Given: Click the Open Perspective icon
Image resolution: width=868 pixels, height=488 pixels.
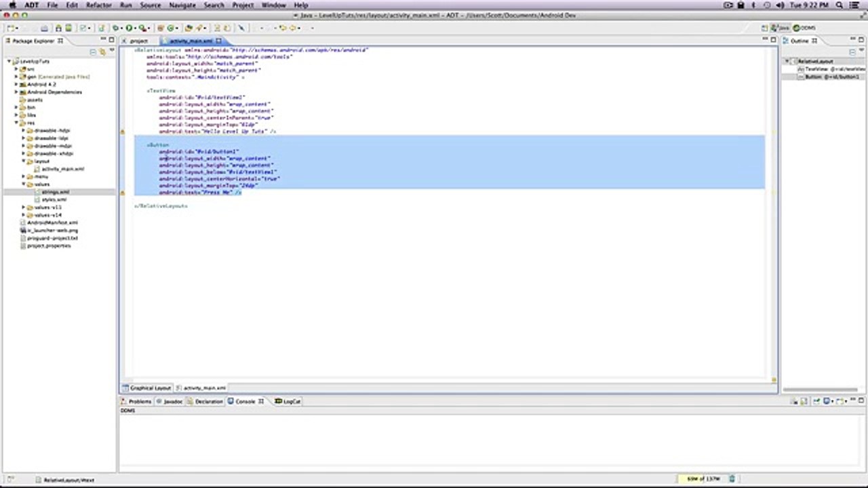Looking at the screenshot, I should click(x=764, y=28).
